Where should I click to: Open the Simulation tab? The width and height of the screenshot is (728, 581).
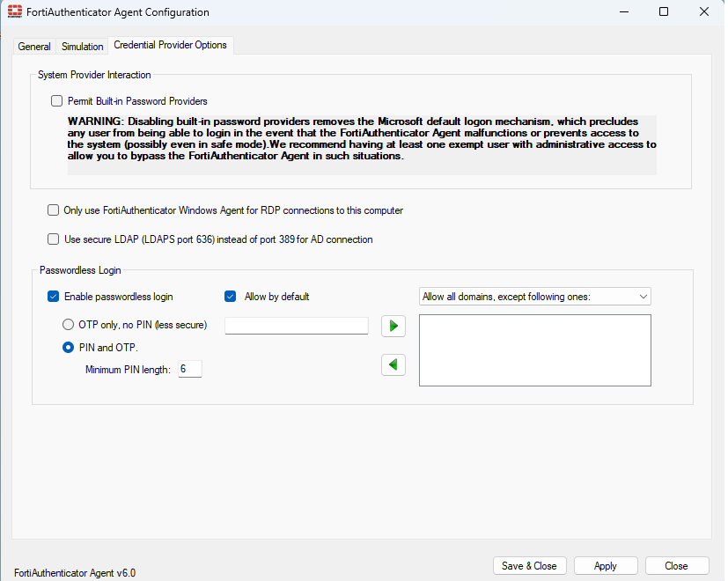(x=82, y=46)
